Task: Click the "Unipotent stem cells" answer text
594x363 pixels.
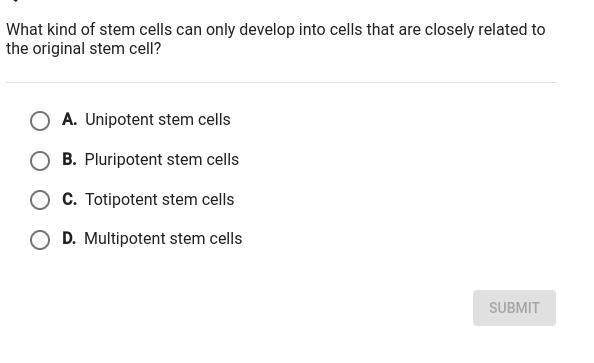Action: (158, 120)
